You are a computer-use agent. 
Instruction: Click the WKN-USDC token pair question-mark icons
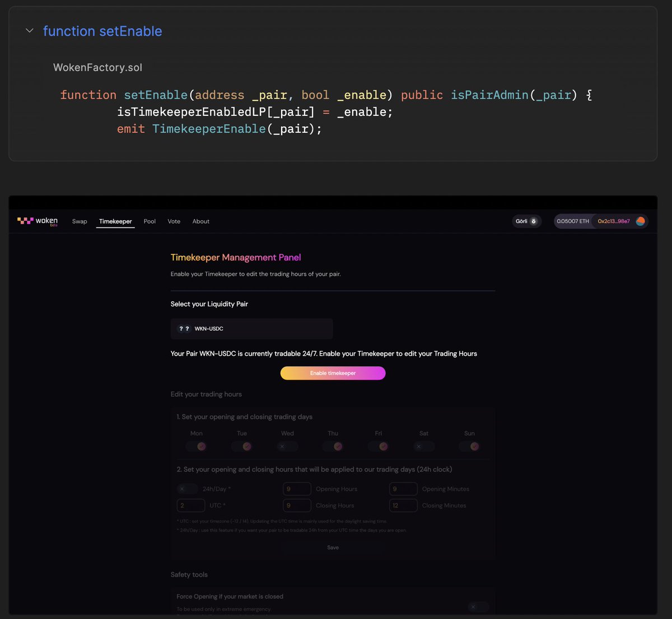click(x=184, y=329)
